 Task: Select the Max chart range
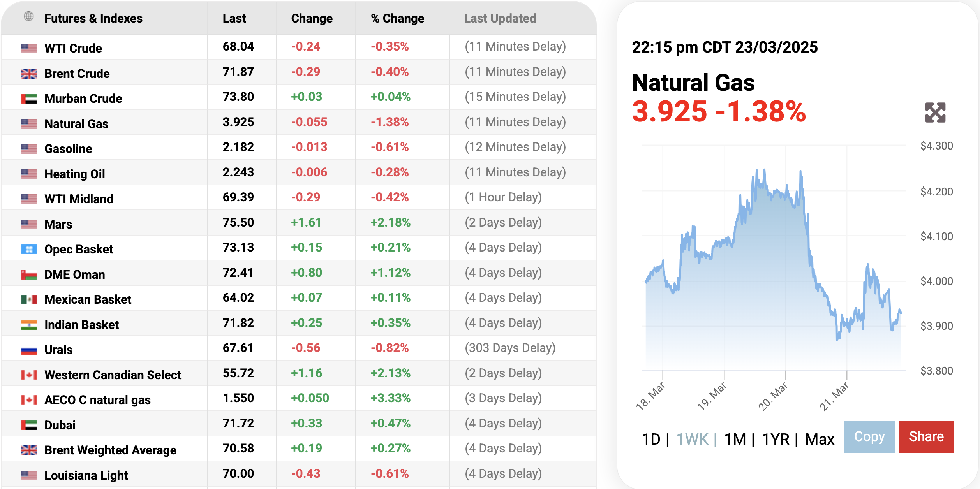820,439
